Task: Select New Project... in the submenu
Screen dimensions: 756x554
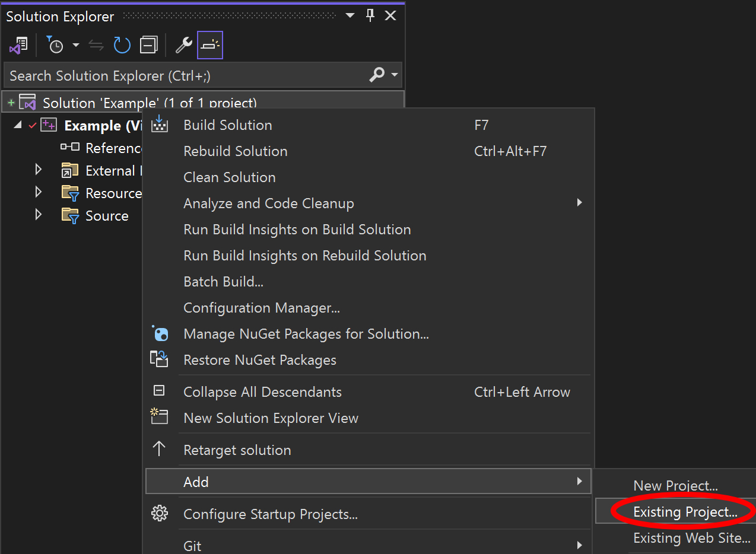Action: (675, 486)
